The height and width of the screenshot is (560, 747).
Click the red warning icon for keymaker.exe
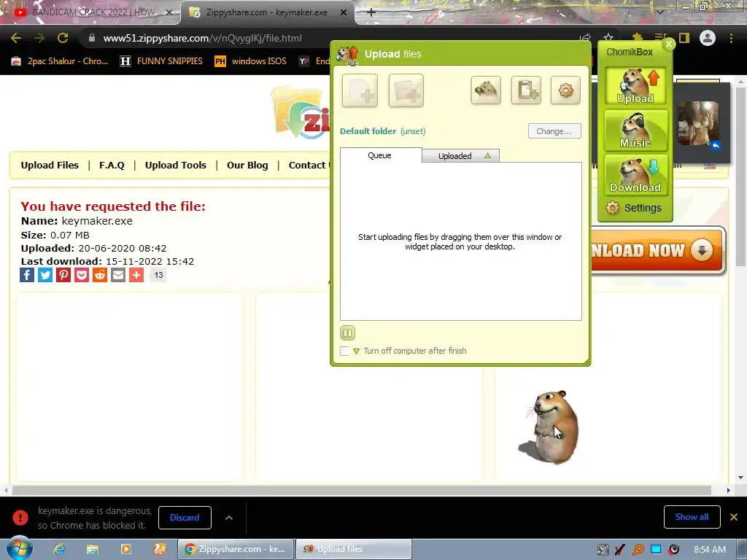(x=20, y=517)
